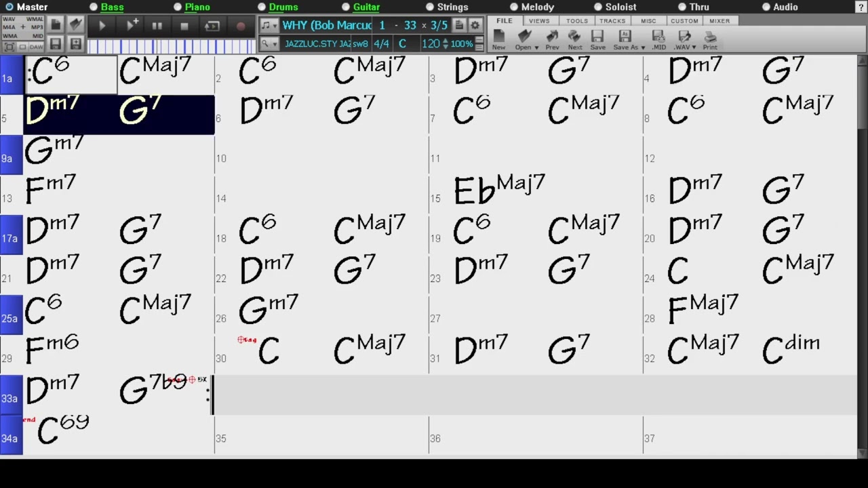The height and width of the screenshot is (488, 868).
Task: Open song settings gear icon
Action: pos(475,25)
